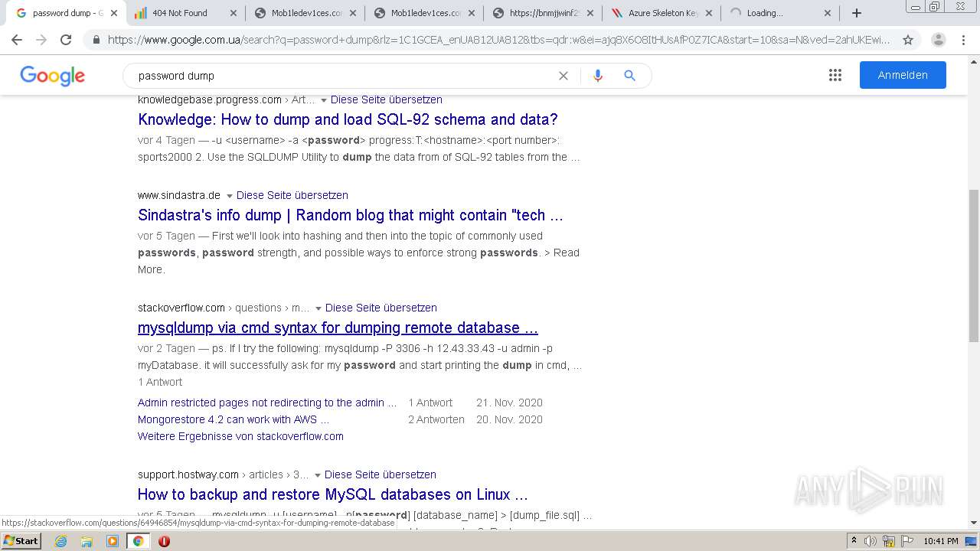980x551 pixels.
Task: Open 'Sindastra's info dump' result
Action: [351, 215]
